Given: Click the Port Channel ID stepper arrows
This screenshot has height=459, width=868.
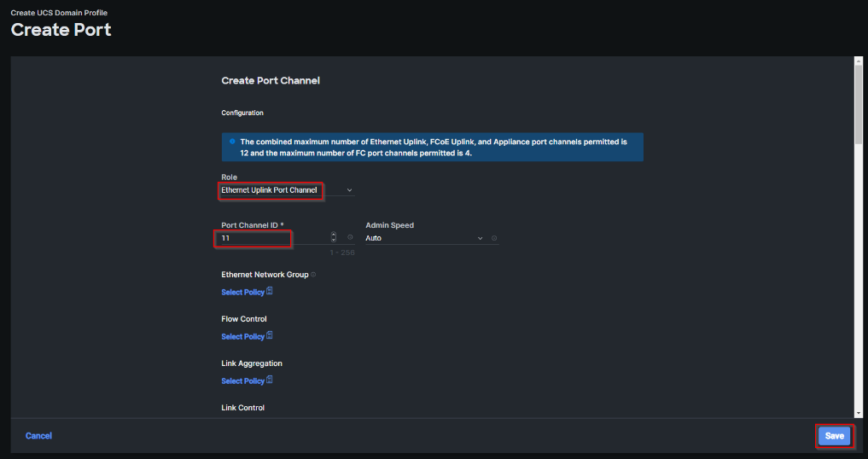Looking at the screenshot, I should coord(334,238).
